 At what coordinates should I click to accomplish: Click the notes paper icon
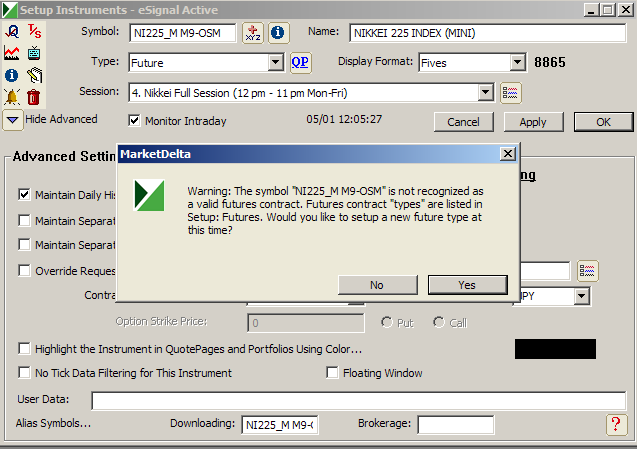coord(34,76)
